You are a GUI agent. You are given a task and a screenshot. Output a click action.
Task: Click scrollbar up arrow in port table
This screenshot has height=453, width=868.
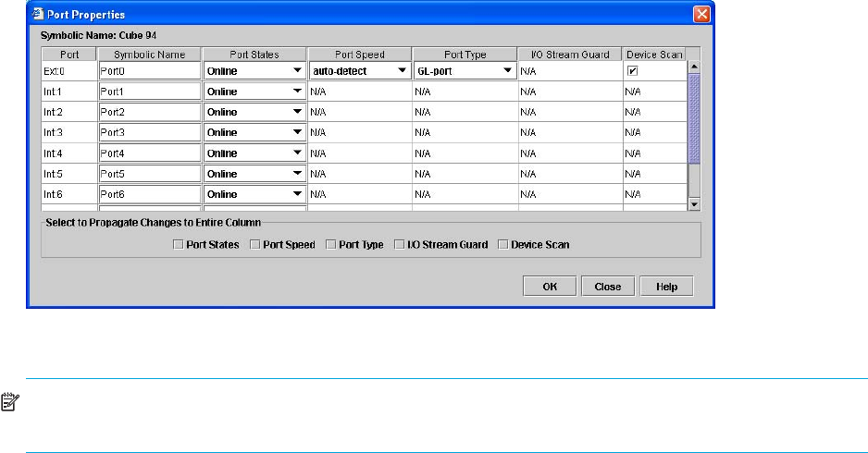[694, 67]
